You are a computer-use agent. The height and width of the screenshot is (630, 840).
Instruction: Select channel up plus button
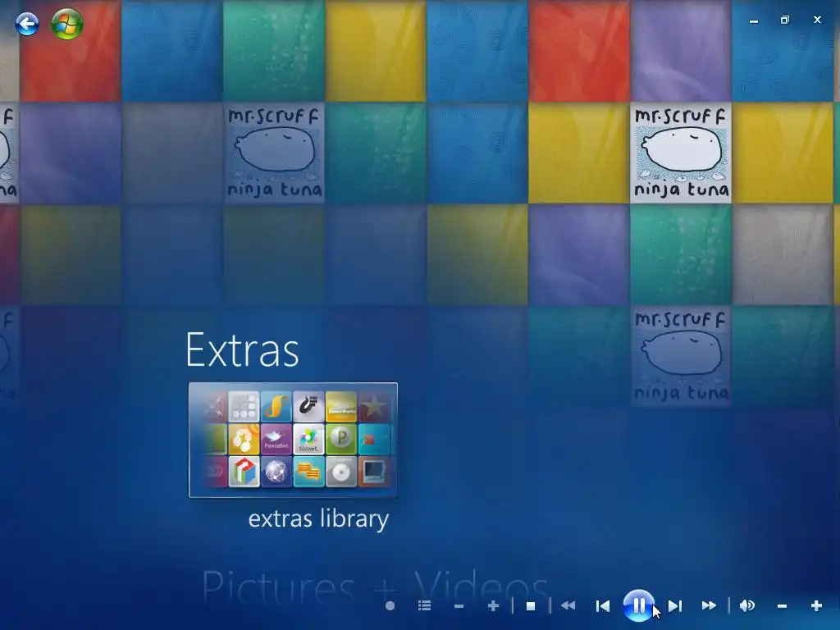493,606
